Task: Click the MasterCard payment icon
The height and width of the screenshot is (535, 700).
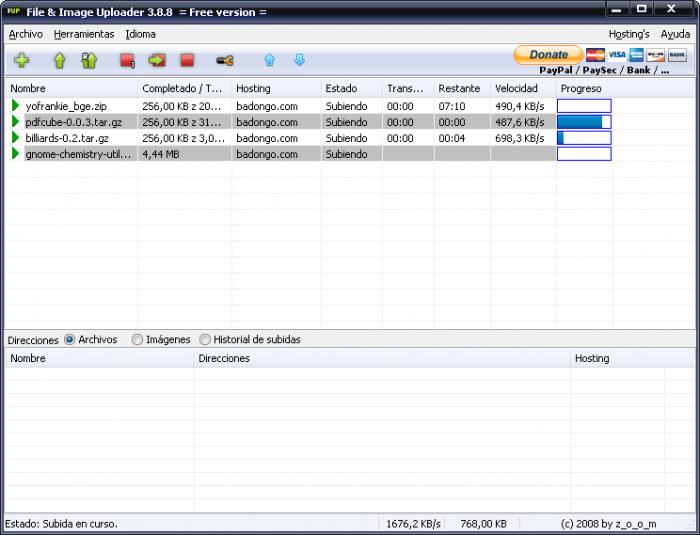Action: point(595,55)
